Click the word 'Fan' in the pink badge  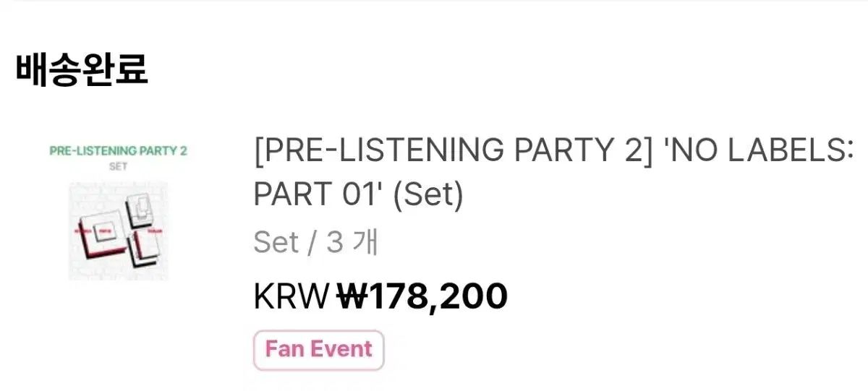pos(283,350)
